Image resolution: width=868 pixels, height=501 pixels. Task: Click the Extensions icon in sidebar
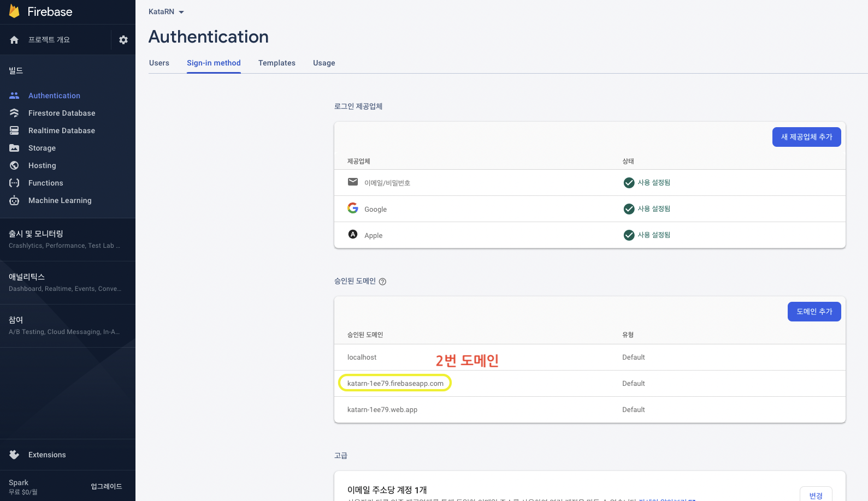[x=14, y=455]
